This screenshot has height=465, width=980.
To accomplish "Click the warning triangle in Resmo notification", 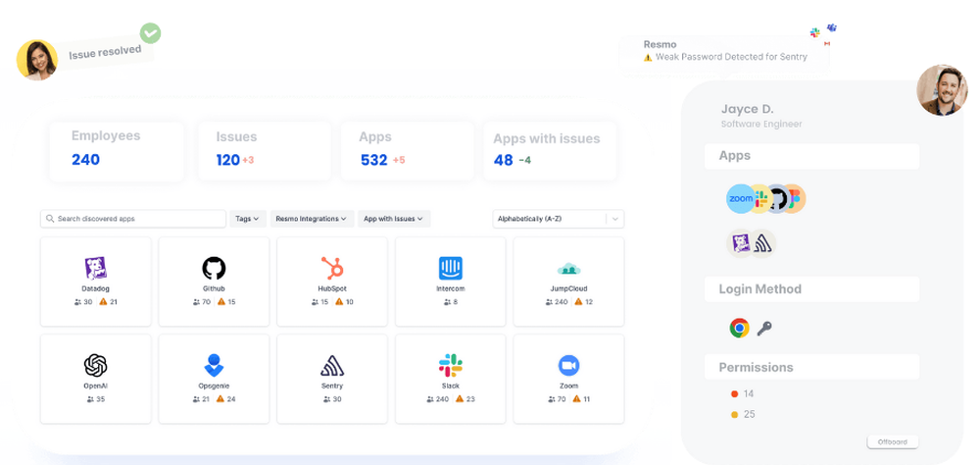I will coord(648,57).
